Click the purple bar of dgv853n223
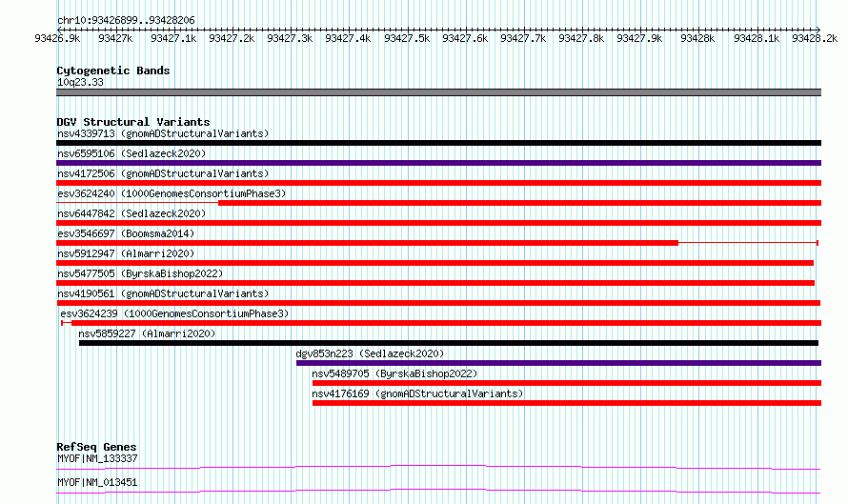 click(558, 363)
